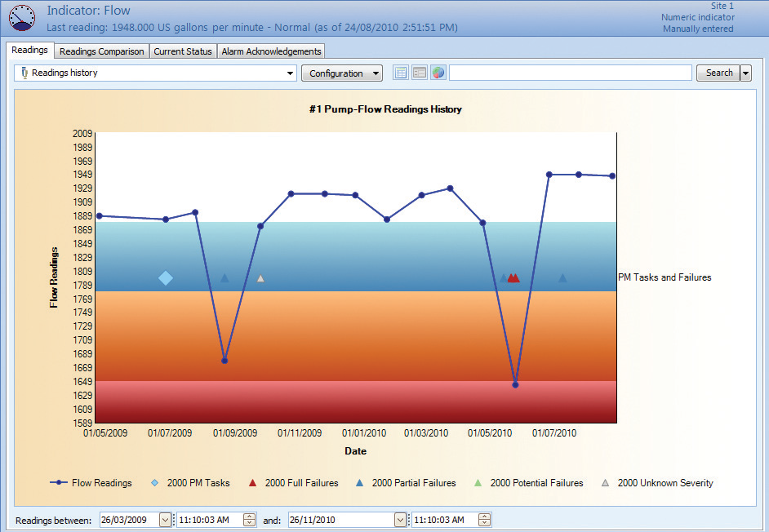Open the Alarm Acknowledgements tab
Viewport: 769px width, 532px height.
point(271,51)
